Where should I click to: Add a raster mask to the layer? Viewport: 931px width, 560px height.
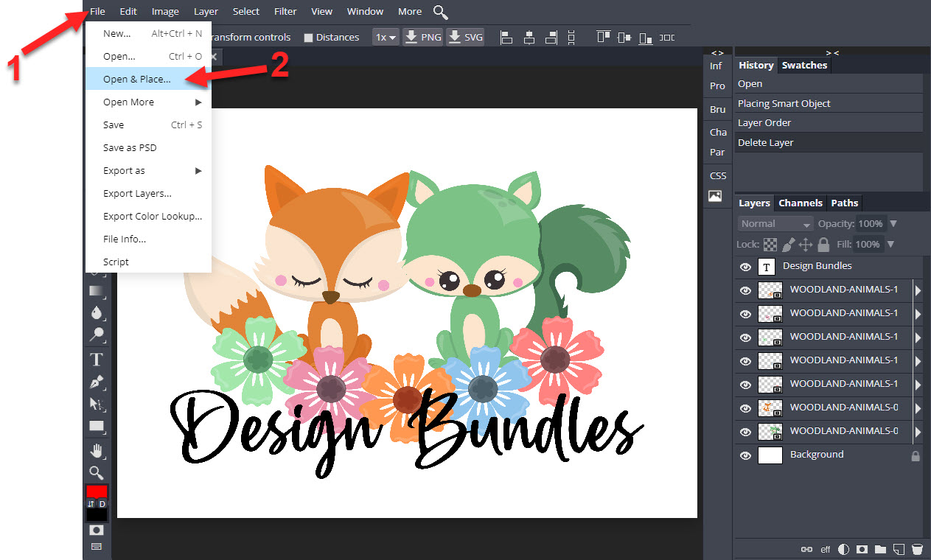862,549
